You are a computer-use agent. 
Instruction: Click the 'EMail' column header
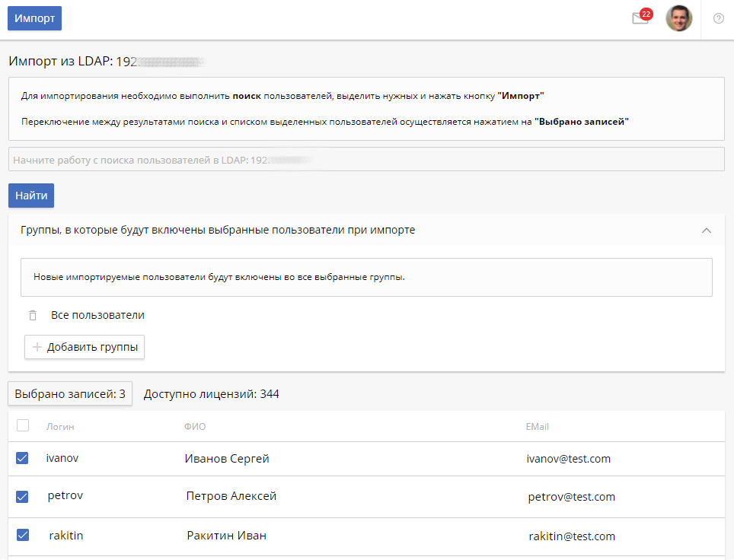537,427
